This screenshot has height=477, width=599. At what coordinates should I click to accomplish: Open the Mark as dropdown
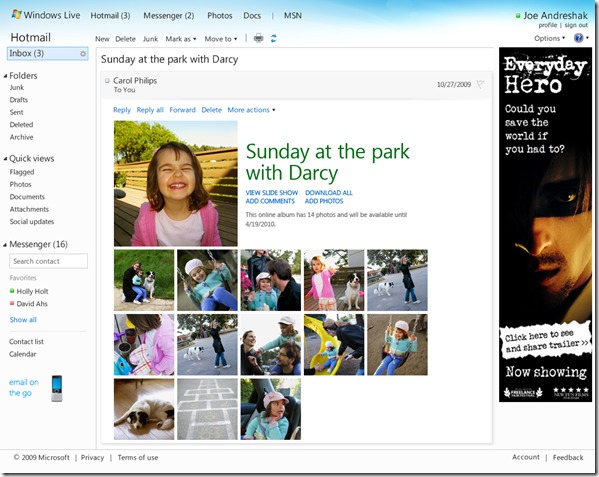[x=181, y=39]
